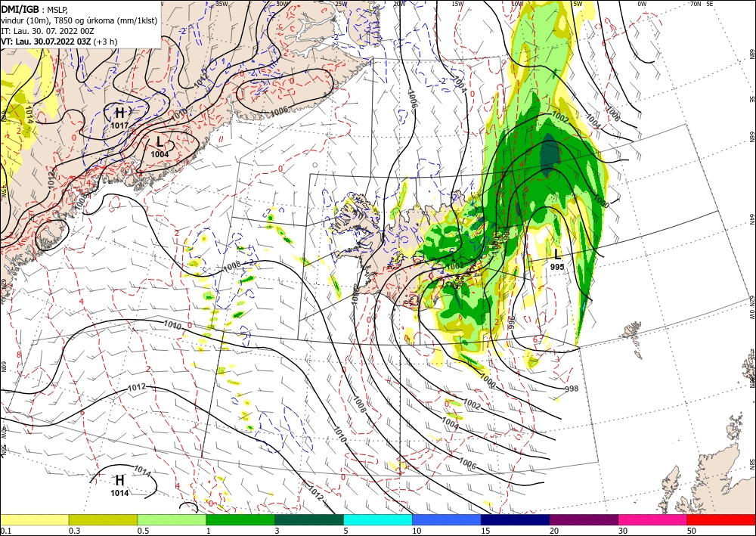Click the blue 10–15 legend swatch
Image resolution: width=756 pixels, height=536 pixels.
(447, 519)
